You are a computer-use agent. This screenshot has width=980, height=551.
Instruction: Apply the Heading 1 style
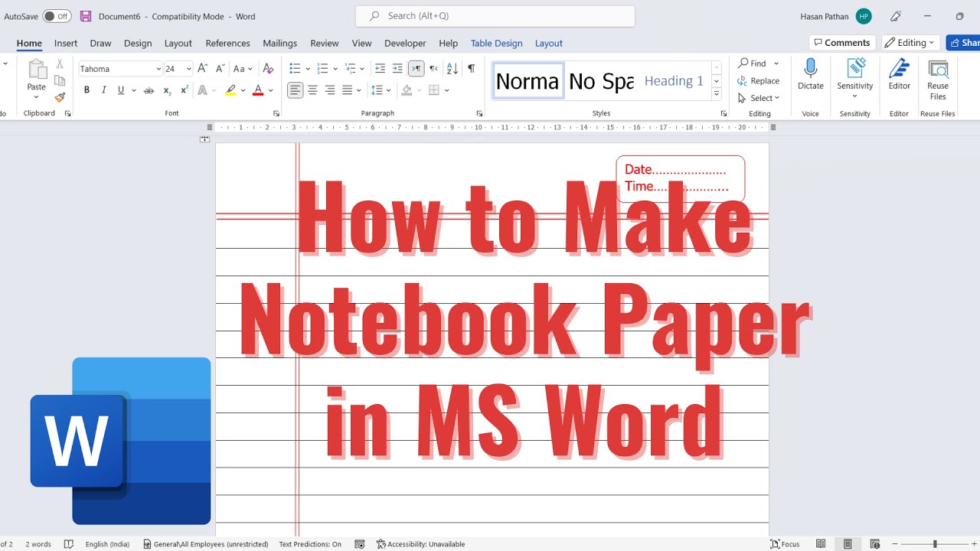click(x=674, y=80)
